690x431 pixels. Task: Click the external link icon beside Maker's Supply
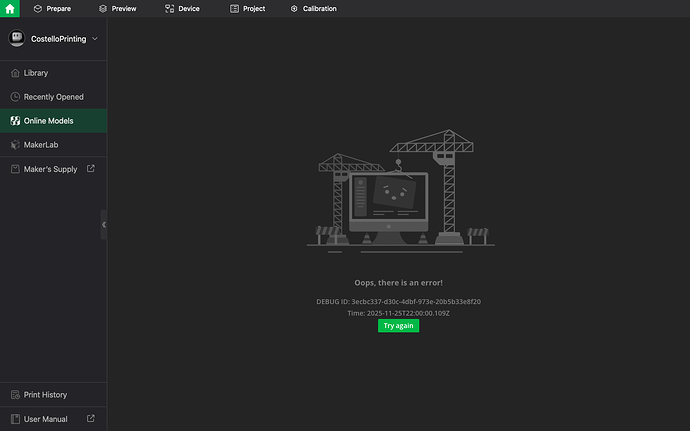pyautogui.click(x=91, y=169)
